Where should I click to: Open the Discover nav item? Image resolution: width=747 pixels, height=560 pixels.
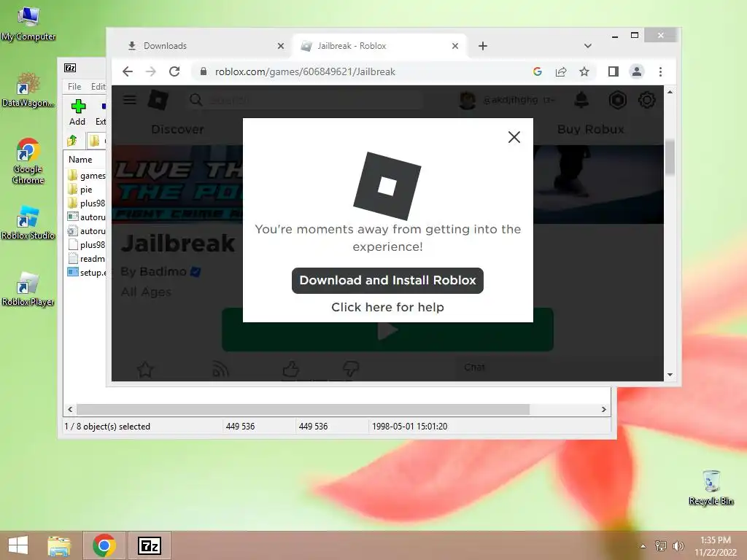(x=177, y=130)
